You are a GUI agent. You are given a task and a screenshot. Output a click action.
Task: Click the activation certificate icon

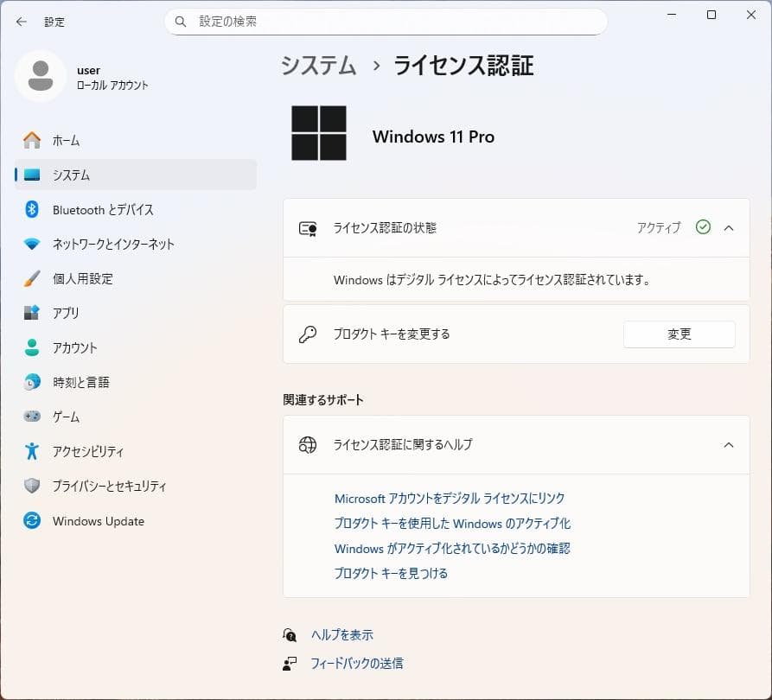[309, 229]
